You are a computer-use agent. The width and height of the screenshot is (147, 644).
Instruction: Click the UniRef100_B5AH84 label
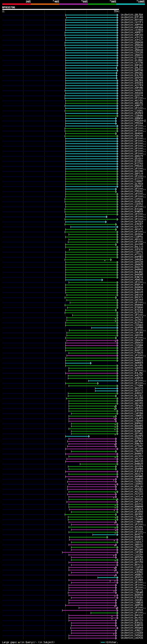[132, 305]
